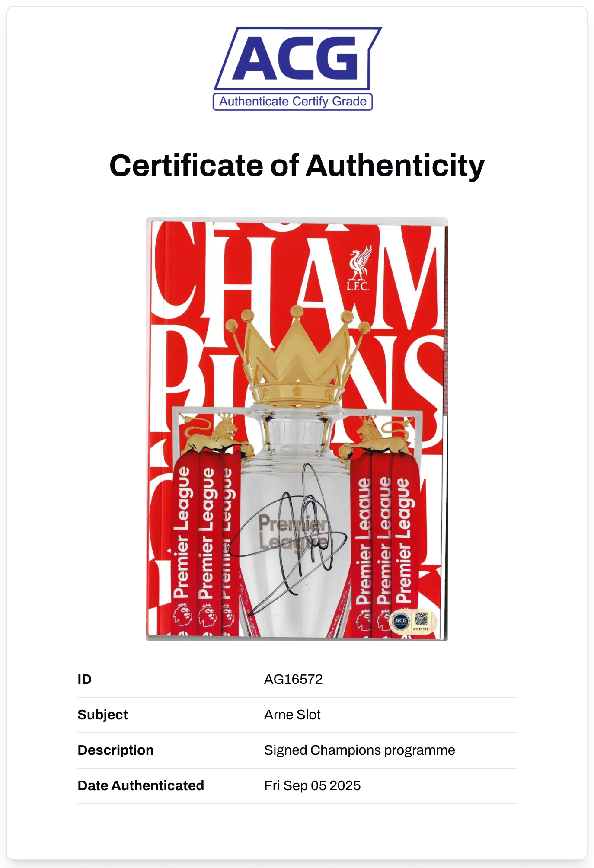Screen dimensions: 594x868
Task: Click the ACG hologram sticker on the programme
Action: tap(401, 621)
